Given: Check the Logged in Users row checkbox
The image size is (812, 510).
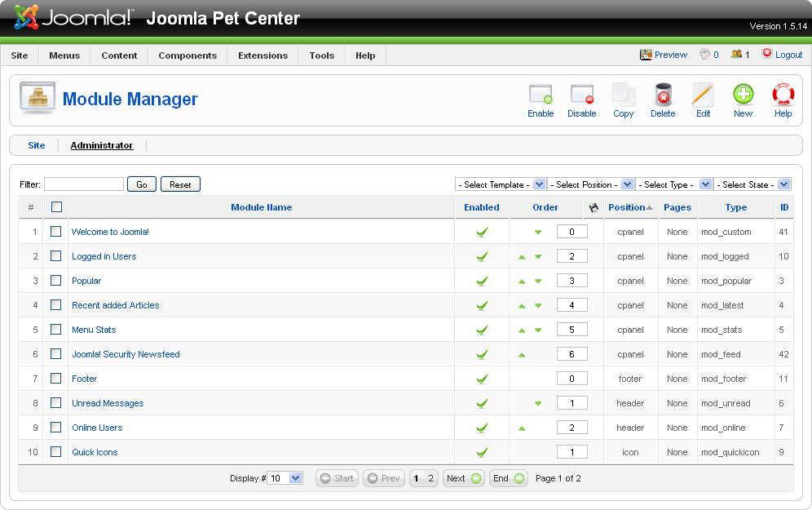Looking at the screenshot, I should pos(56,255).
